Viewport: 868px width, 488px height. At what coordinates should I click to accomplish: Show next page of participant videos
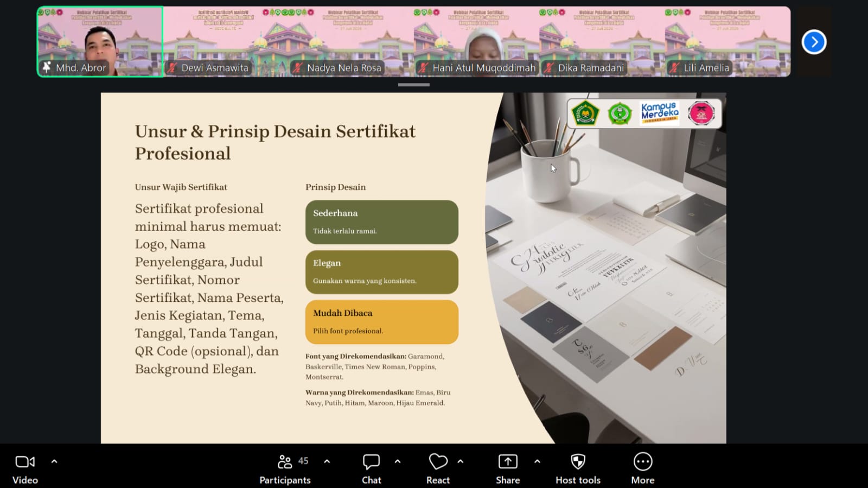pos(814,42)
